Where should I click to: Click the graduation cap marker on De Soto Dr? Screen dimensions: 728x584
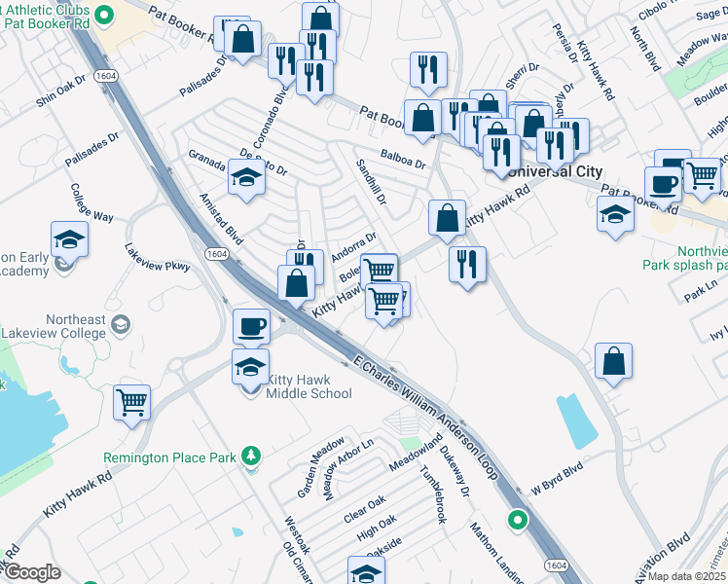[x=247, y=177]
